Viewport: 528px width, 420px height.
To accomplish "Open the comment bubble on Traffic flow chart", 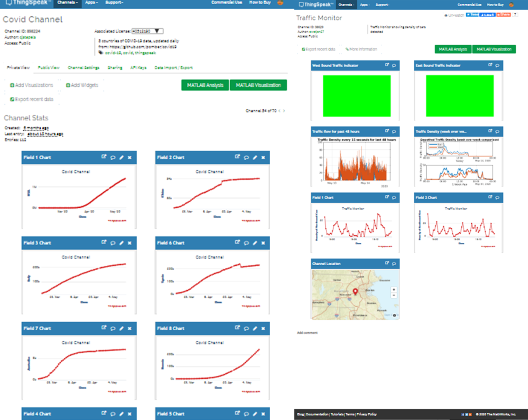I will 395,131.
